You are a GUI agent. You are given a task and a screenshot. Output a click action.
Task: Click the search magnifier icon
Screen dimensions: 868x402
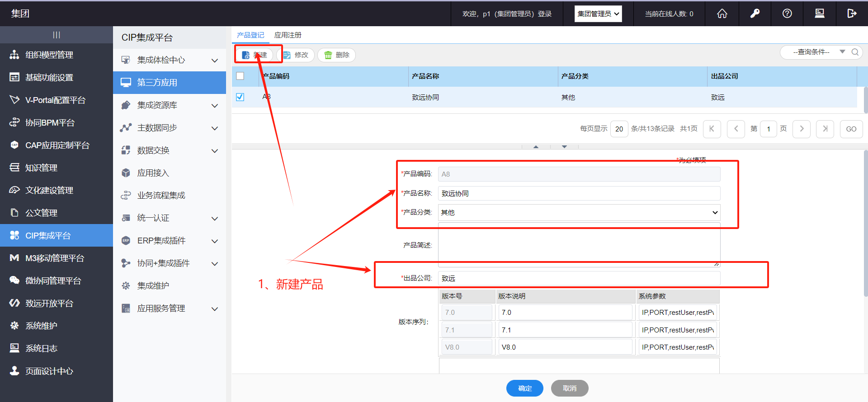click(x=855, y=52)
